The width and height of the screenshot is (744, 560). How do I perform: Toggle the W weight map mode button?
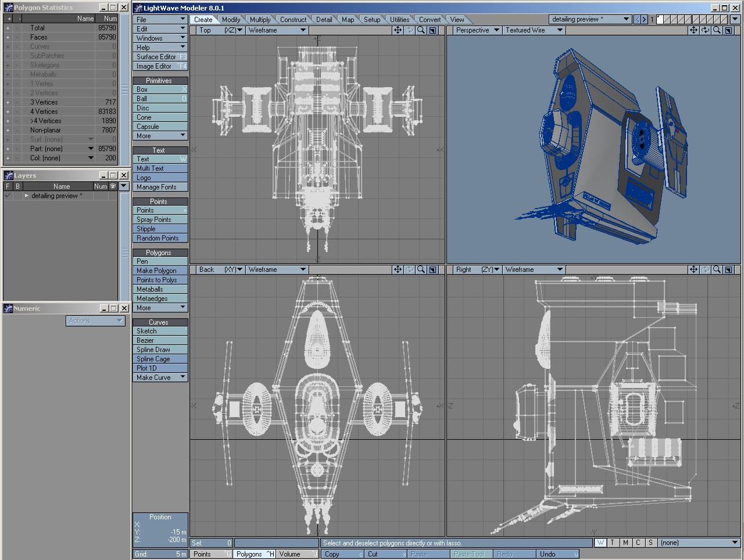click(x=600, y=543)
